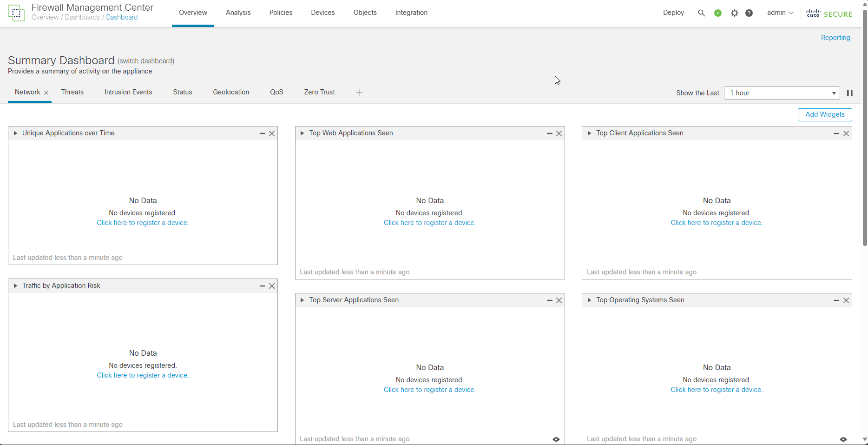The width and height of the screenshot is (868, 445).
Task: Click the help question mark icon
Action: click(x=749, y=13)
